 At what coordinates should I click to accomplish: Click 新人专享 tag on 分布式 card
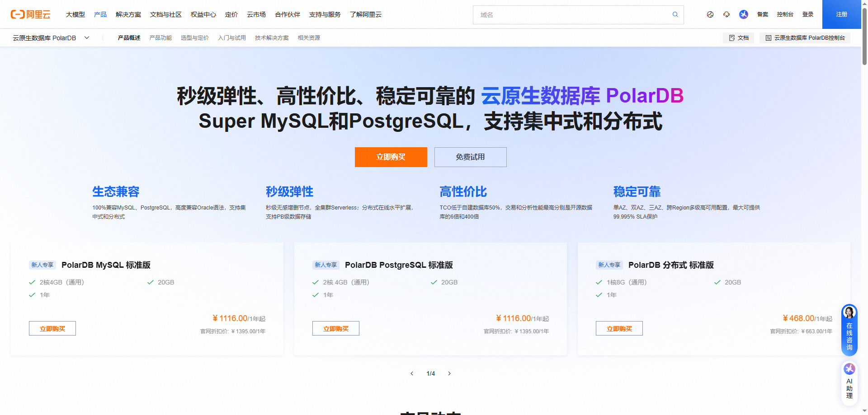tap(609, 265)
